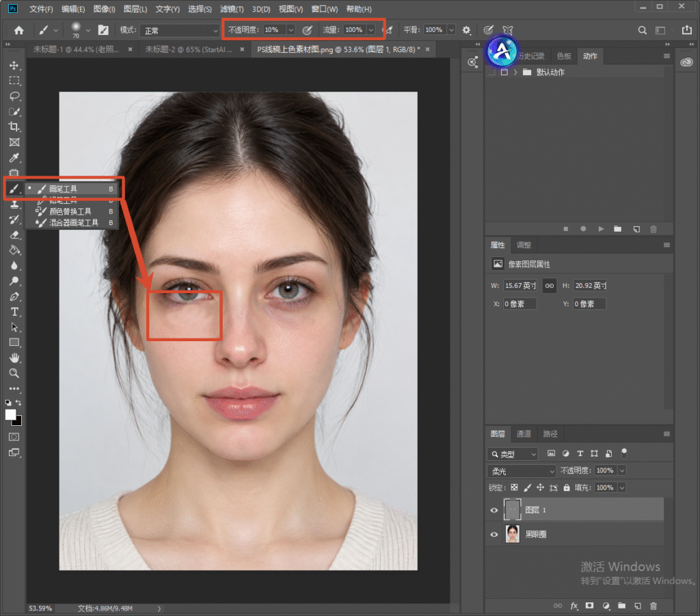Click the Home icon in options bar

(18, 30)
